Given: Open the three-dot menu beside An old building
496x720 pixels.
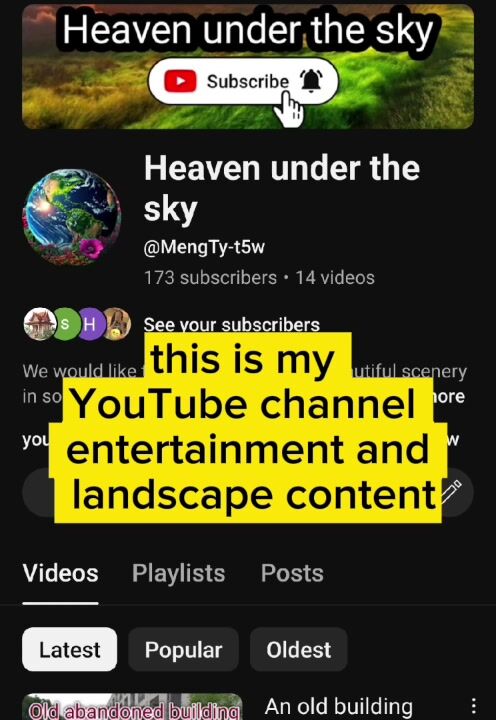Looking at the screenshot, I should [x=473, y=706].
